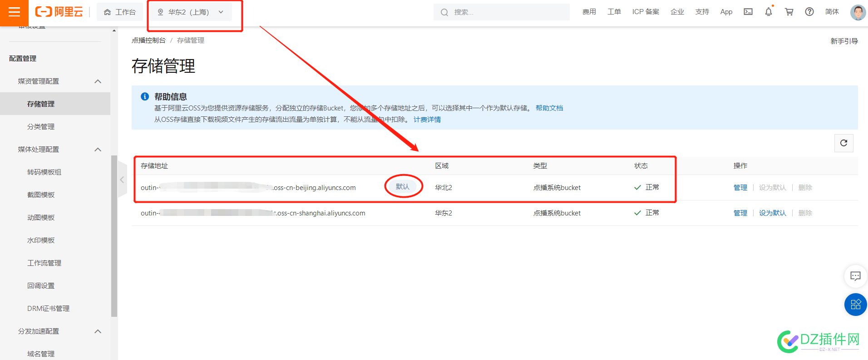
Task: Click the 状态 column header
Action: point(641,165)
